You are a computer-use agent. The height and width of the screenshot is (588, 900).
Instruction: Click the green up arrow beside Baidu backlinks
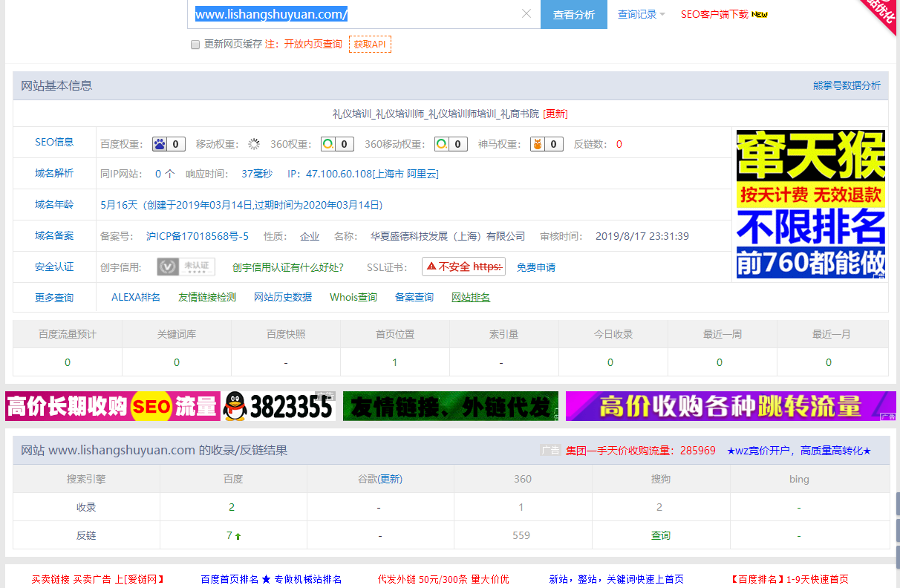[x=238, y=536]
